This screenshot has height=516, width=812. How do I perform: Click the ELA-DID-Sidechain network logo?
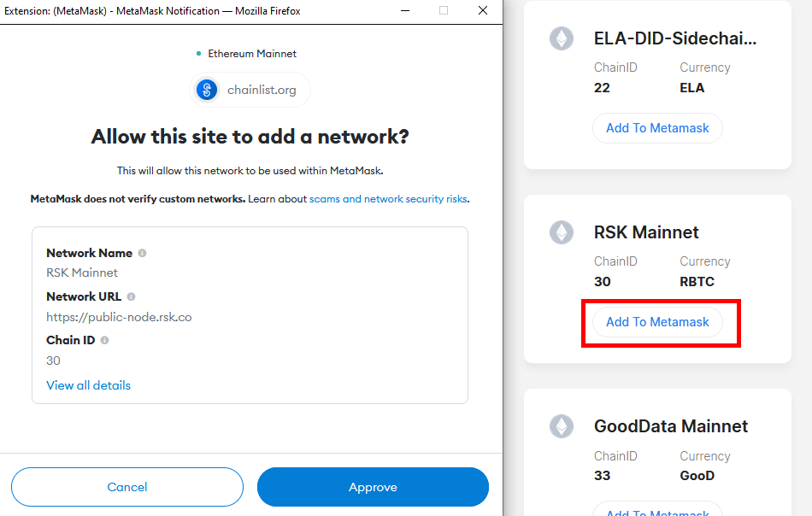pyautogui.click(x=561, y=38)
